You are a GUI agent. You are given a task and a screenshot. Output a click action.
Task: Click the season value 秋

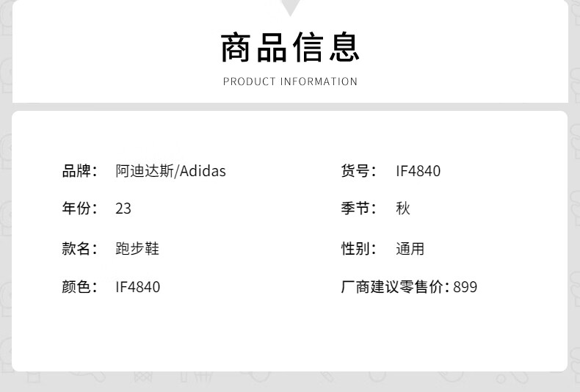pyautogui.click(x=403, y=208)
